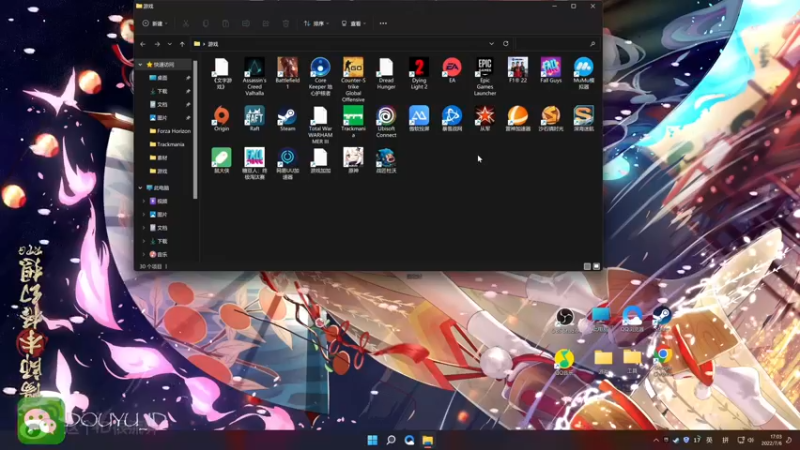Image resolution: width=800 pixels, height=450 pixels.
Task: Select the Steam shortcut in the folder
Action: [x=287, y=119]
